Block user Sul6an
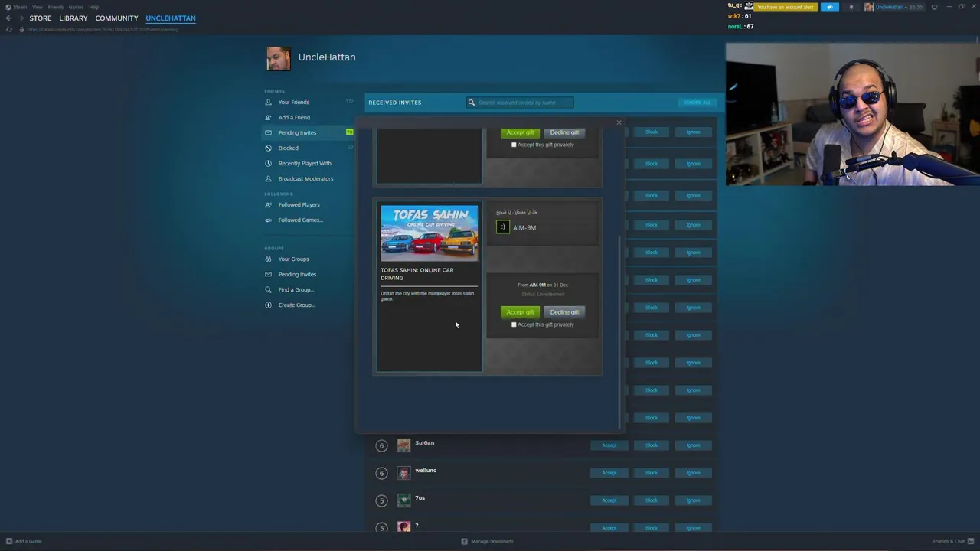This screenshot has width=980, height=551. 652,445
